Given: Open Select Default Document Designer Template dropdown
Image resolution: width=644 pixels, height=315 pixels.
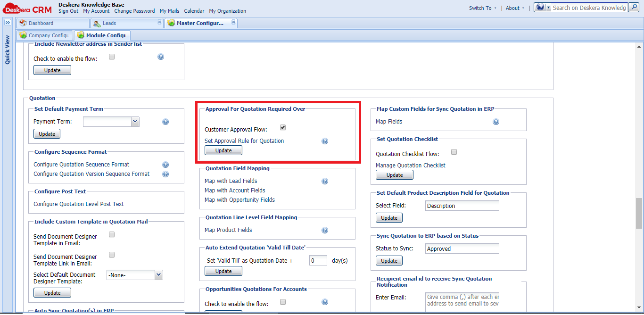Looking at the screenshot, I should (158, 274).
